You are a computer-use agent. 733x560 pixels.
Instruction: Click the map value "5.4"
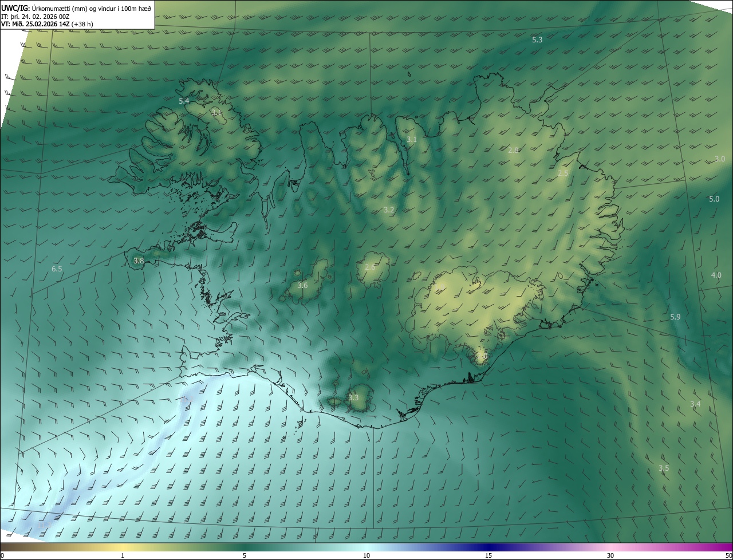tap(184, 101)
